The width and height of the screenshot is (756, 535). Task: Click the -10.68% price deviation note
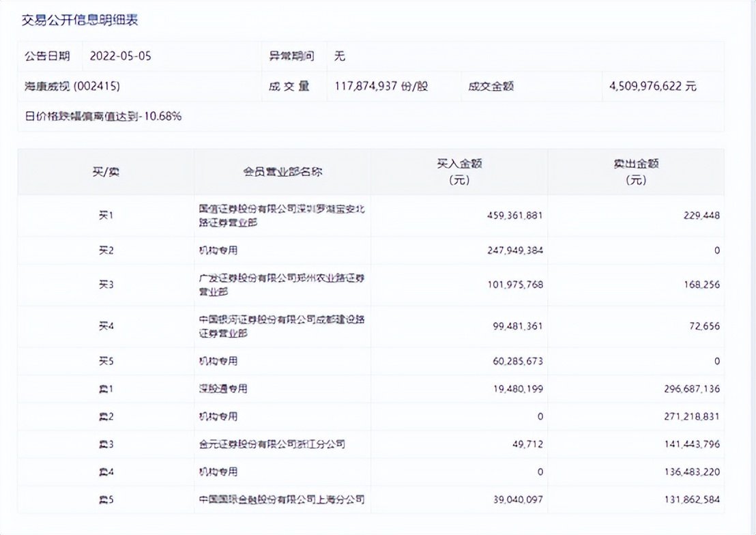[103, 116]
